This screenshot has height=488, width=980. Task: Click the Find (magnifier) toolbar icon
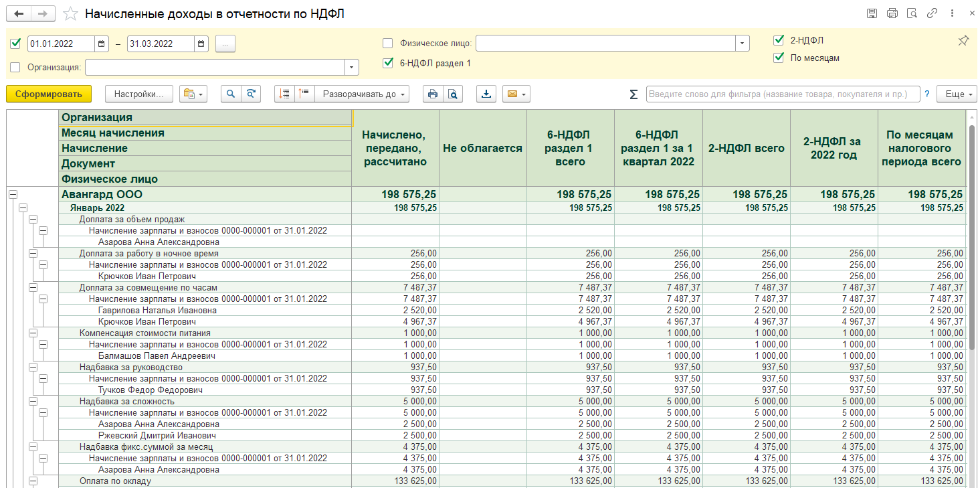click(x=231, y=94)
